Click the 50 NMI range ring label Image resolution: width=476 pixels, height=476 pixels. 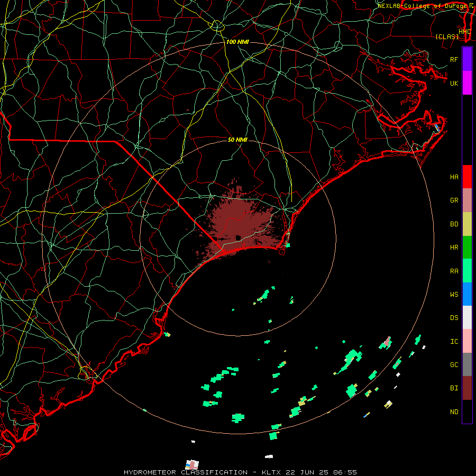click(x=237, y=140)
